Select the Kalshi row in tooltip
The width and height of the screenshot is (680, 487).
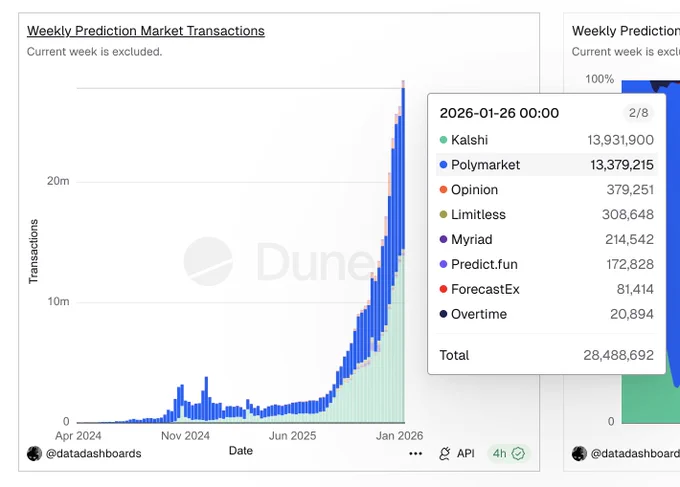(x=546, y=140)
